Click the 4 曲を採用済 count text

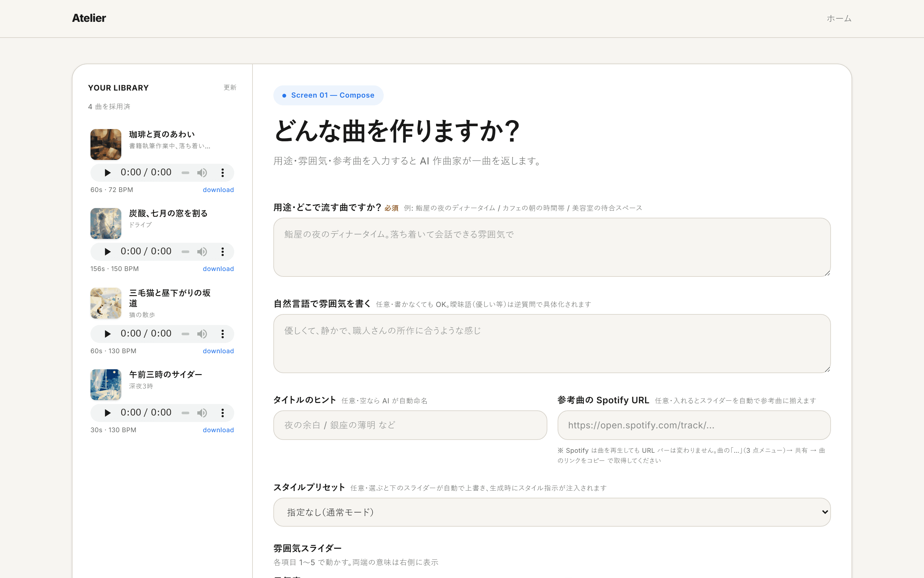click(x=109, y=107)
